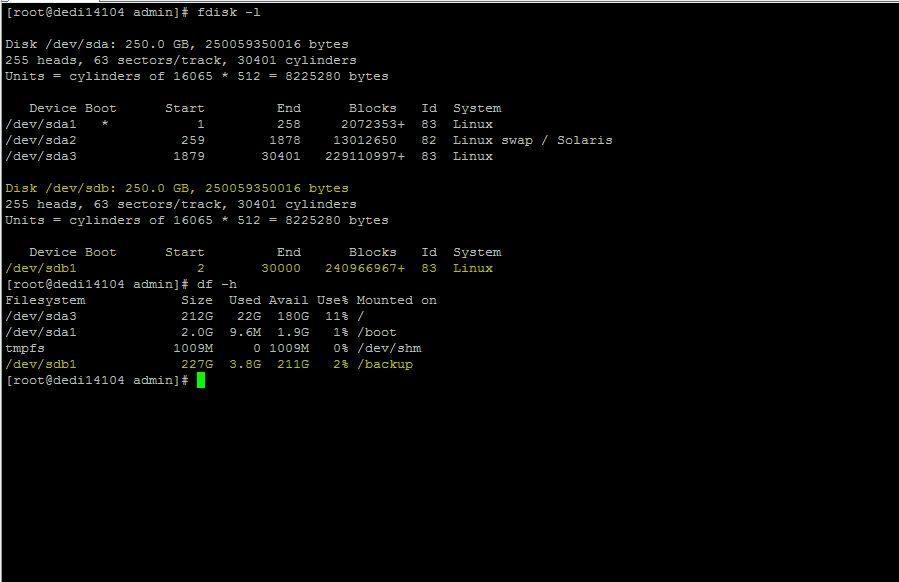Click /dev/sda2 in the partition table

41,140
